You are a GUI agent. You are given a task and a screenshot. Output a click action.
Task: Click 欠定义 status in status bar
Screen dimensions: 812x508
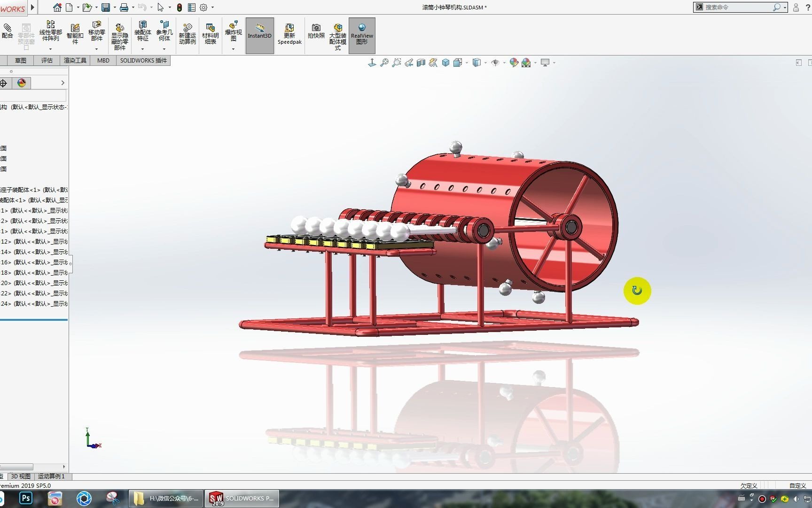click(749, 486)
